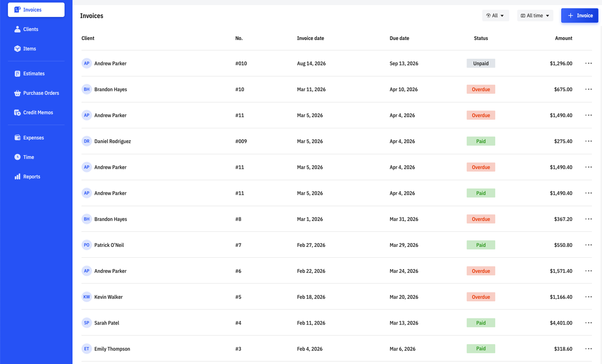Click the KW avatar of Kevin Walker

87,297
